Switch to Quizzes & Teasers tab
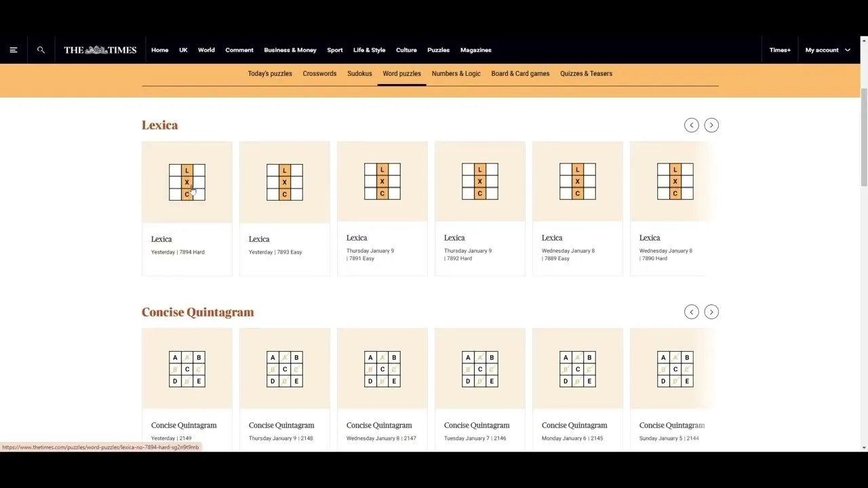The width and height of the screenshot is (868, 488). point(586,74)
